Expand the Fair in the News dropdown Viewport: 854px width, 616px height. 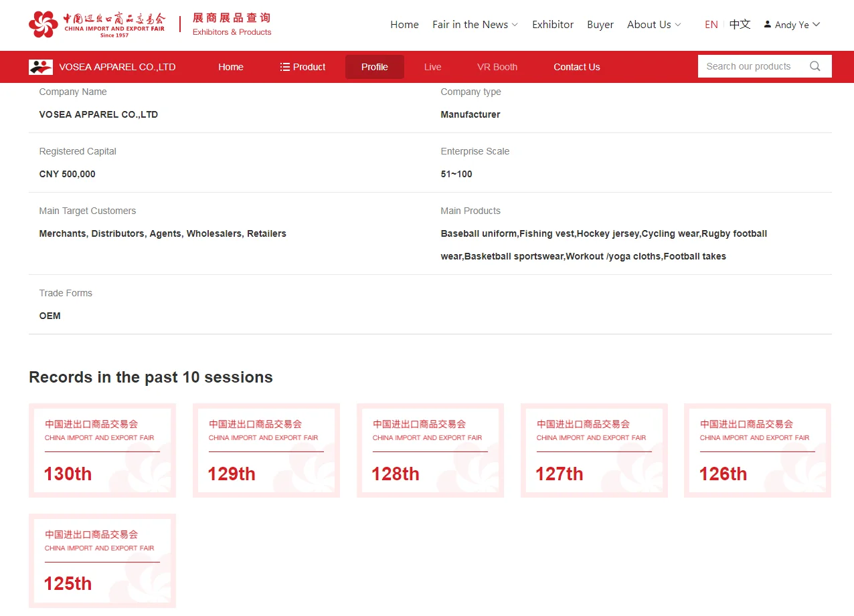click(475, 25)
